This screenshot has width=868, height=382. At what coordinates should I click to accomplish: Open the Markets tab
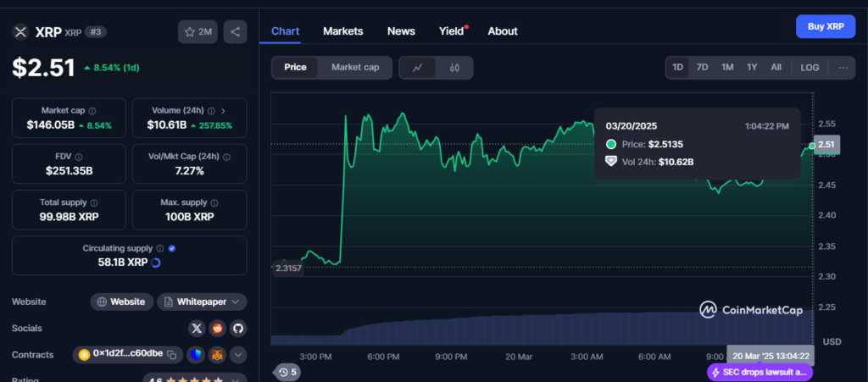(x=343, y=31)
